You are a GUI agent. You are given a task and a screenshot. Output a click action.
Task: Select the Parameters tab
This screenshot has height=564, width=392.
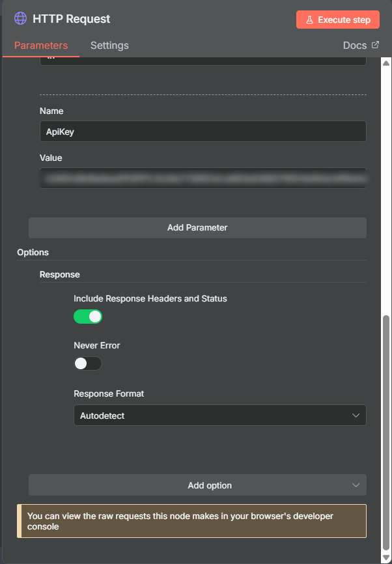[41, 46]
